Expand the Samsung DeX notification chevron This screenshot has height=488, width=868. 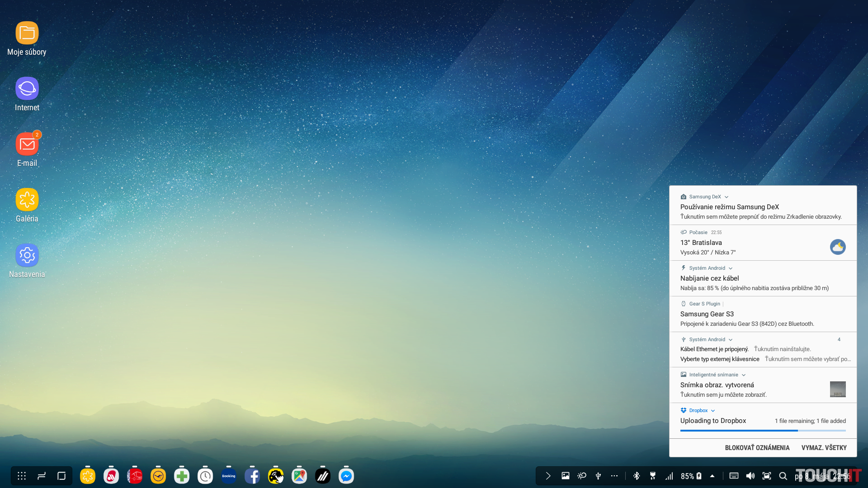point(726,197)
